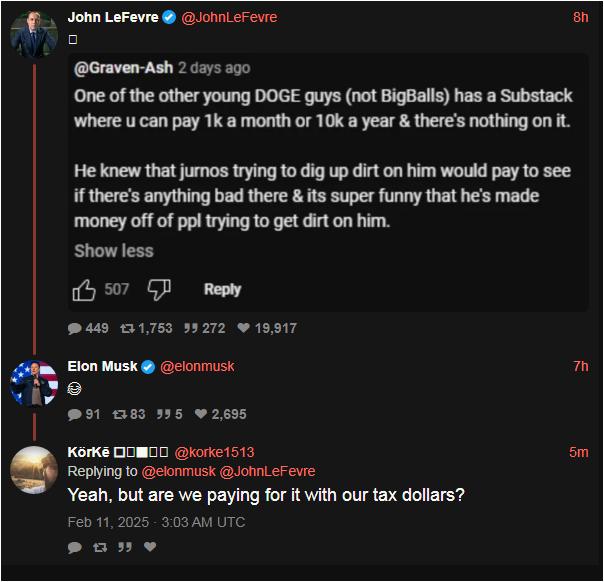Collapse quoted text with Show less

tap(113, 251)
